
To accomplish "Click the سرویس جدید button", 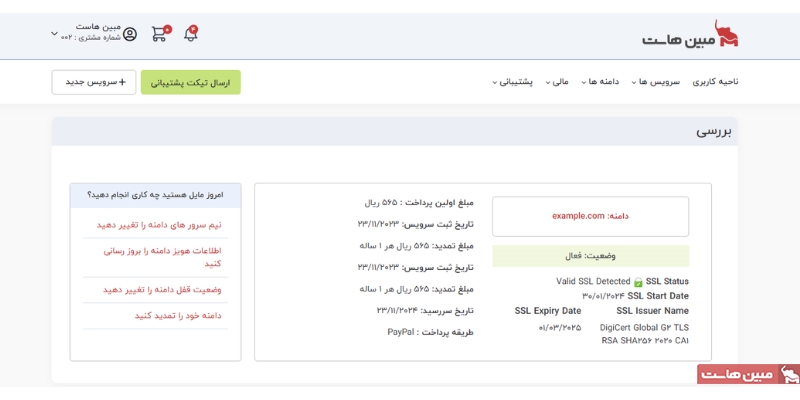I will coord(94,82).
